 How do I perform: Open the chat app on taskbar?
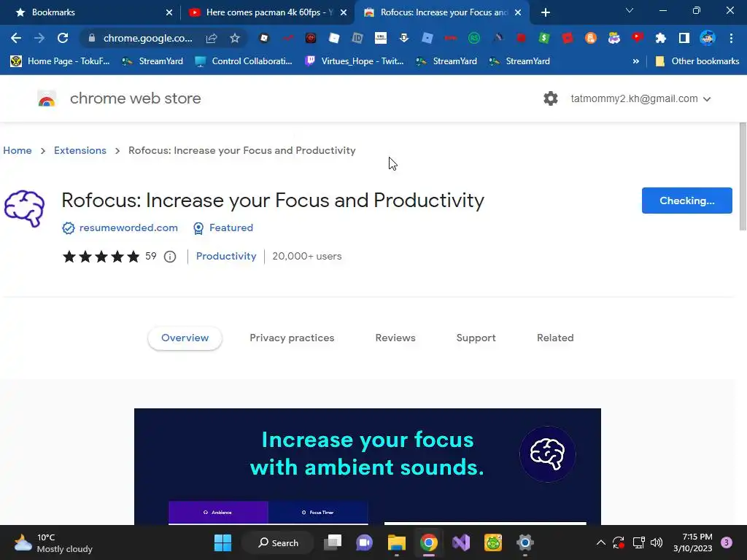365,542
